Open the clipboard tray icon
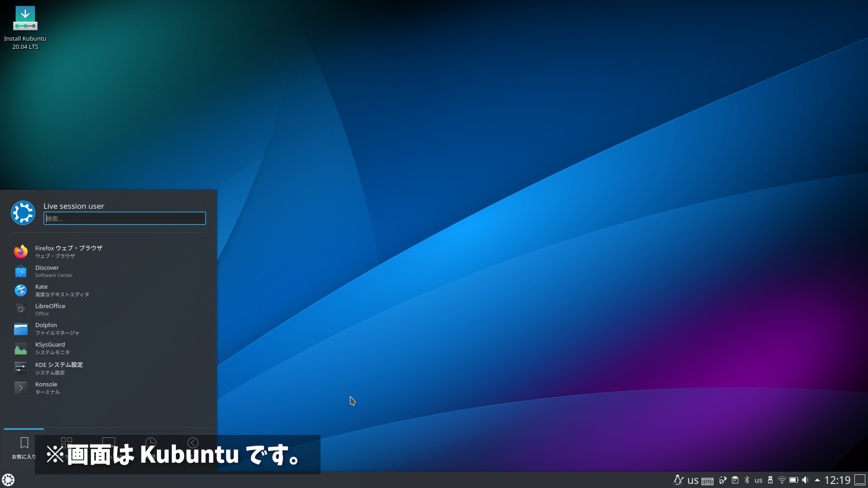Screen dimensions: 868x488 (x=735, y=480)
